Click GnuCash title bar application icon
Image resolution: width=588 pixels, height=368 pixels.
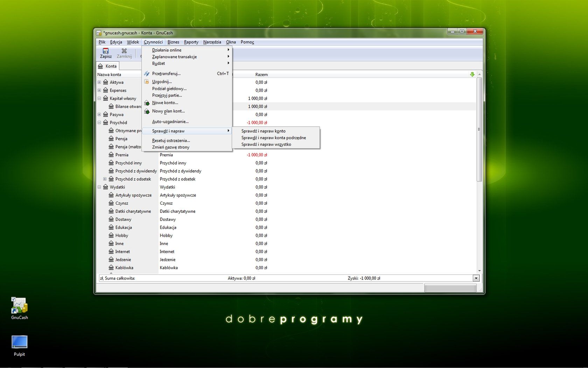point(99,33)
